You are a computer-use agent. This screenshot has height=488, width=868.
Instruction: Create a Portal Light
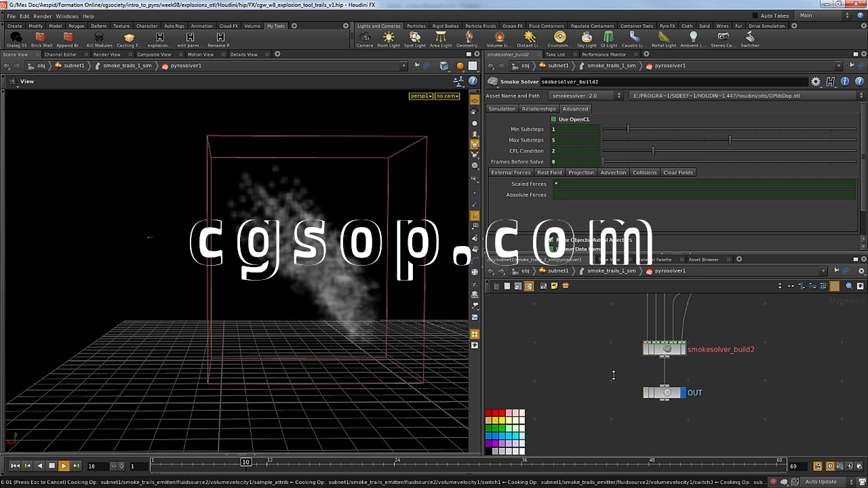click(x=664, y=39)
